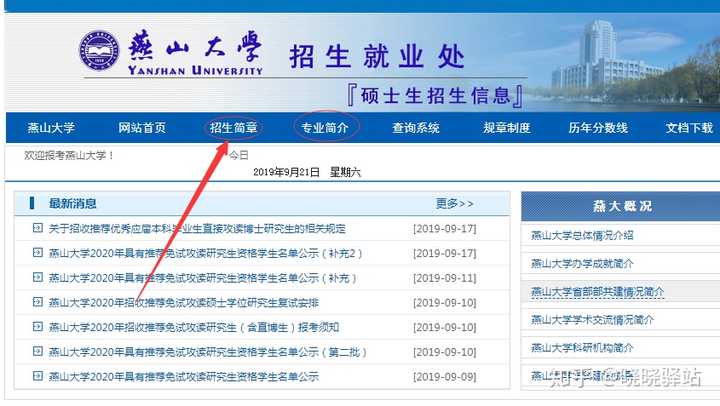720x406 pixels.
Task: Click bullet icon beside 报考须知 news row
Action: pyautogui.click(x=38, y=327)
